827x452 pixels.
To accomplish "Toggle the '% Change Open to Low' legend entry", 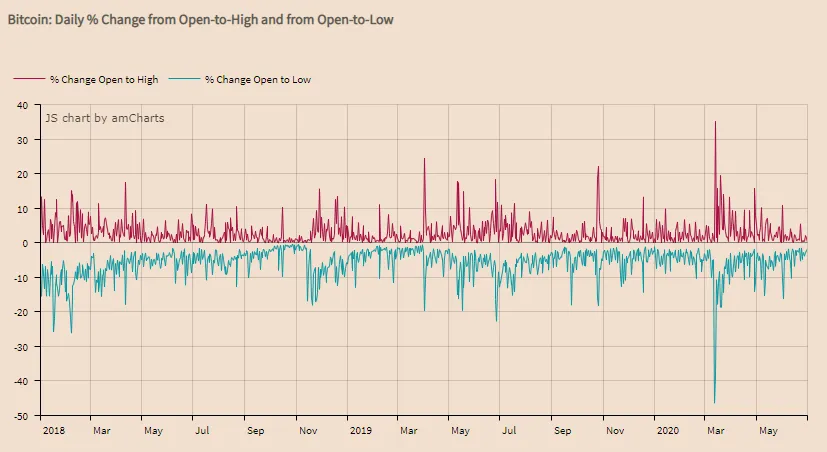I will pos(240,80).
